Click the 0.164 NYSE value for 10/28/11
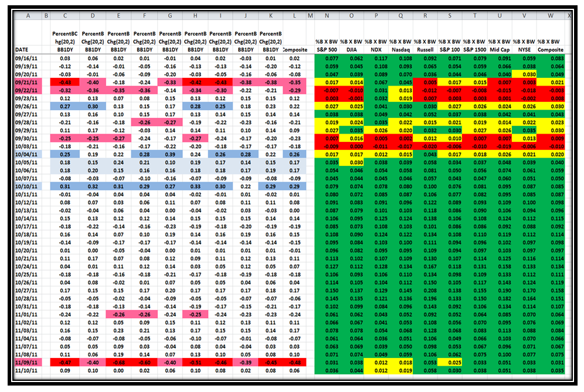This screenshot has height=392, width=584. tap(524, 299)
